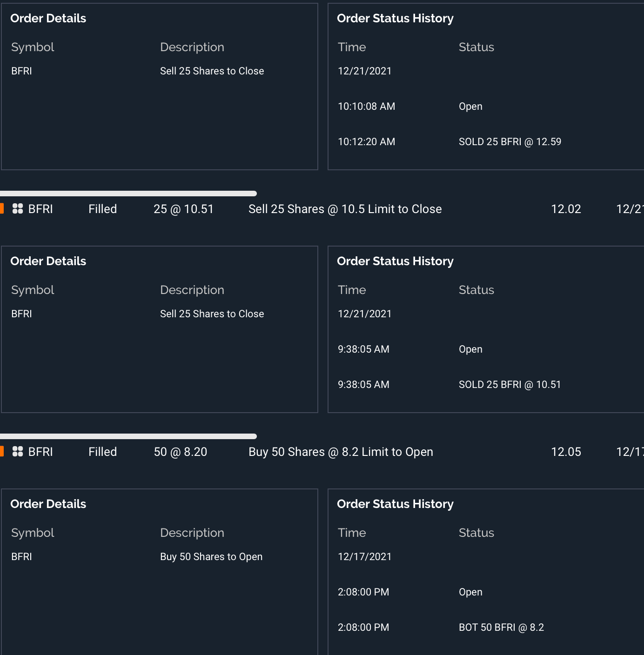Image resolution: width=644 pixels, height=655 pixels.
Task: Click the horizontal scrollbar above the buy order row
Action: tap(128, 436)
